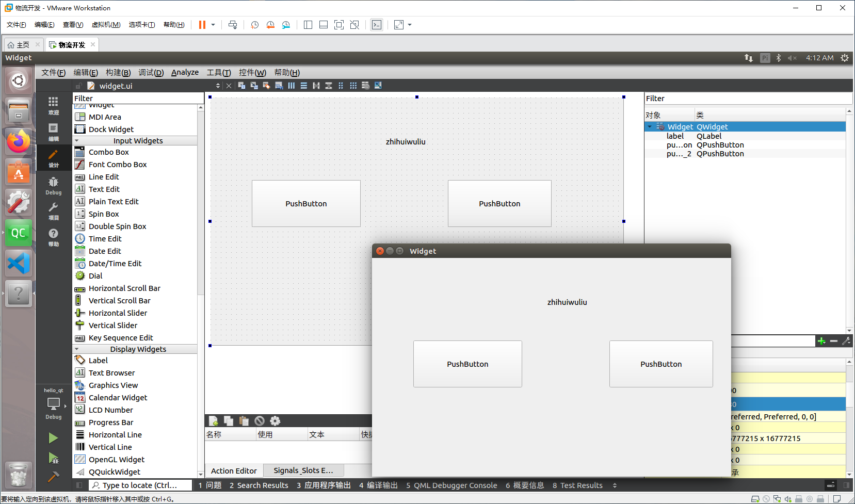Image resolution: width=855 pixels, height=504 pixels.
Task: Select the pu..._2 QPushButton row in object inspector
Action: (745, 154)
